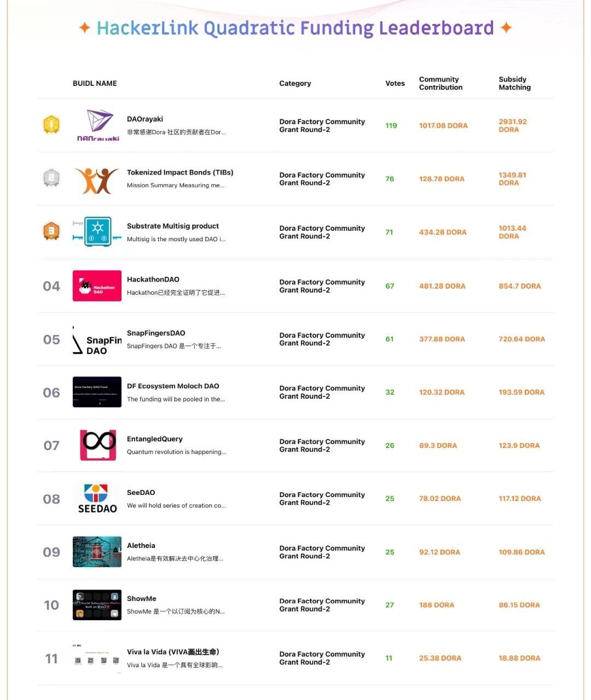Viewport: 591px width, 700px height.
Task: Click the SeeDAO logo image
Action: click(97, 498)
